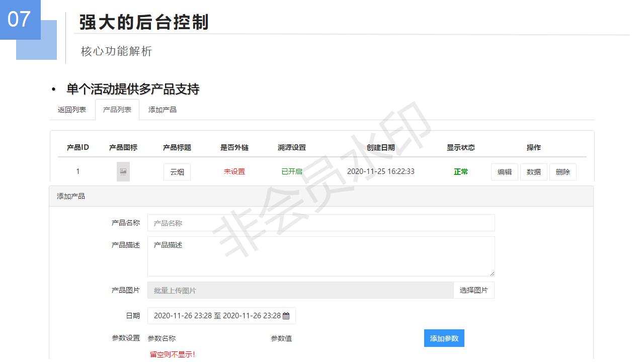Switch to the 产品列表 tab
644x362 pixels.
[117, 110]
